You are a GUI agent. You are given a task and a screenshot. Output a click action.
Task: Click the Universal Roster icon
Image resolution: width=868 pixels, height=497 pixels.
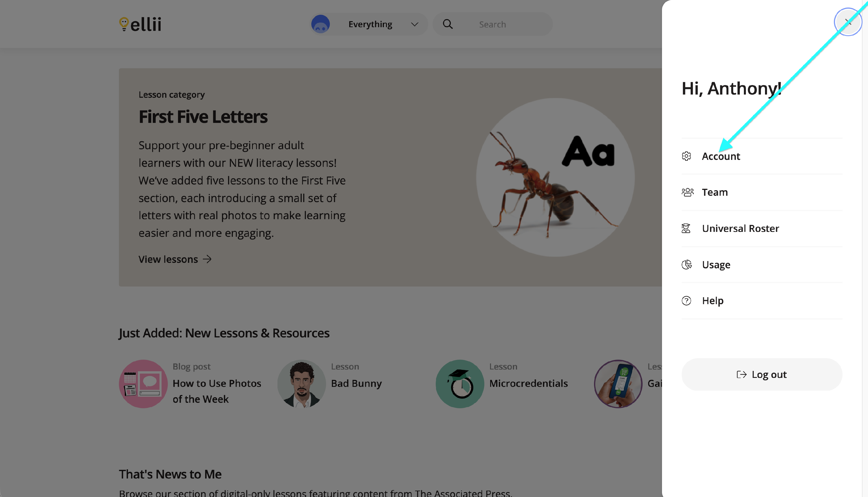coord(686,228)
